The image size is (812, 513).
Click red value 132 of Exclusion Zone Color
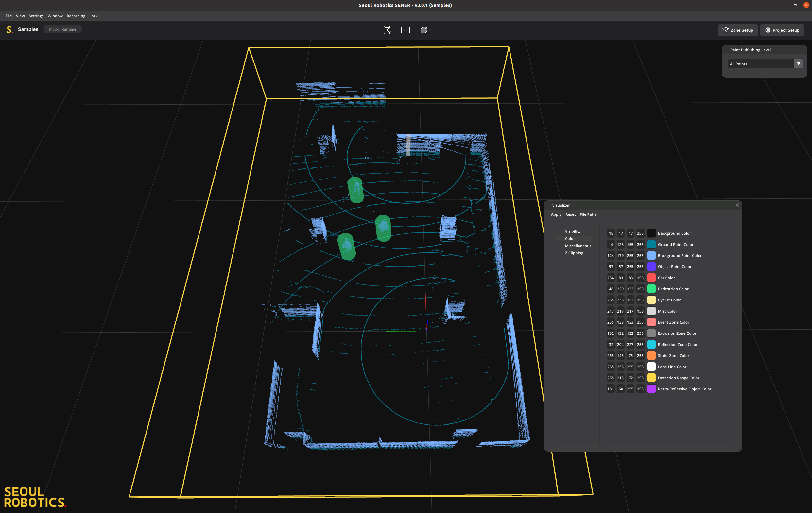pyautogui.click(x=611, y=333)
